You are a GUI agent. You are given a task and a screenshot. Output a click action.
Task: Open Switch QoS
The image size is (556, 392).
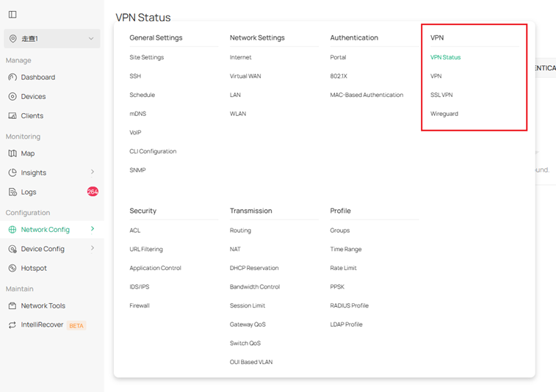pyautogui.click(x=245, y=344)
